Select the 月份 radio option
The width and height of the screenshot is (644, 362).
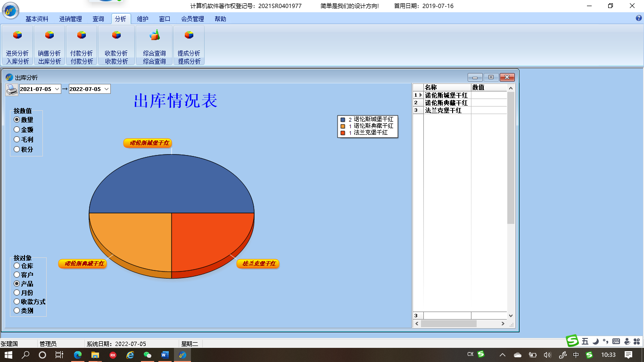tap(17, 293)
